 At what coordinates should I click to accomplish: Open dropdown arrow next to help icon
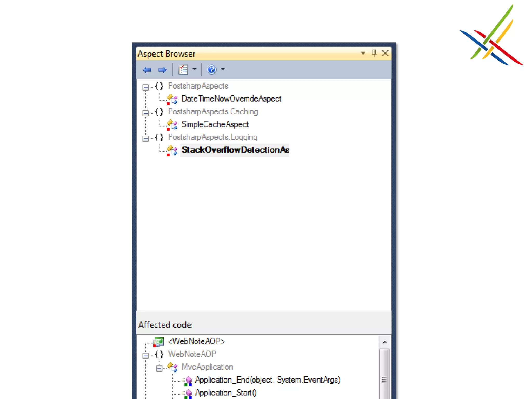[x=223, y=69]
